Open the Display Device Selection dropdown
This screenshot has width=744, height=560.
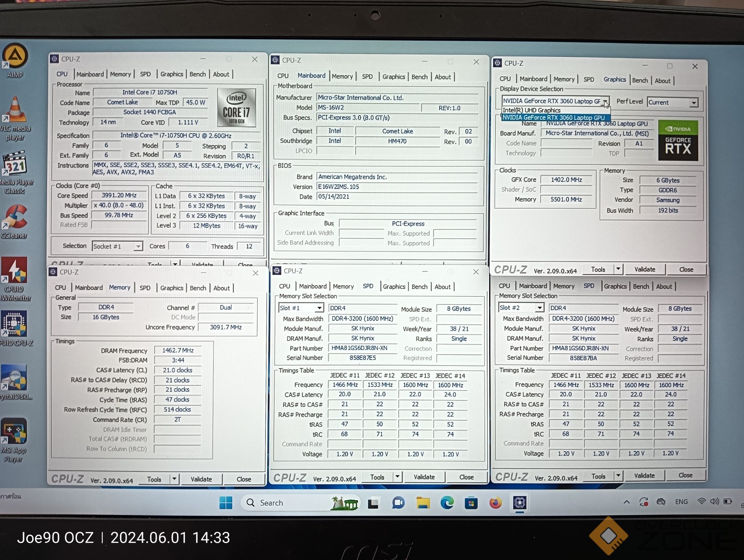click(x=555, y=101)
